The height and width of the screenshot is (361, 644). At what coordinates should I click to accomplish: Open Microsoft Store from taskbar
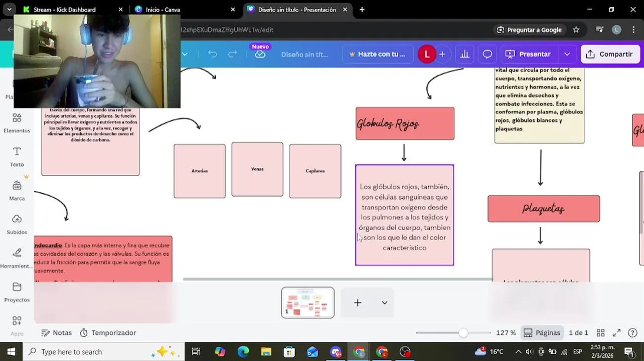(289, 351)
